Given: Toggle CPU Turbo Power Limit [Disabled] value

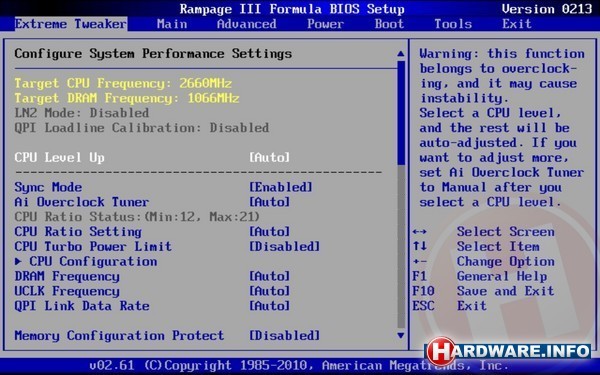Looking at the screenshot, I should coord(284,246).
